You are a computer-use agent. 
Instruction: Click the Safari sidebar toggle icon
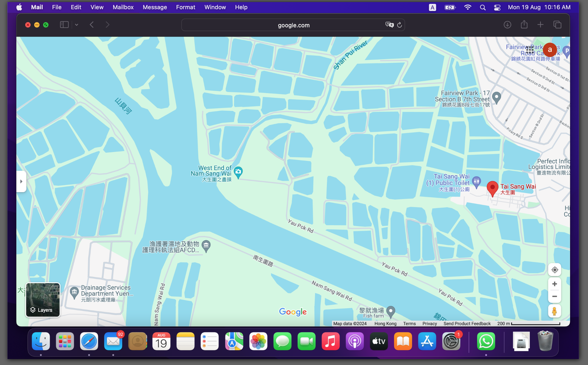pos(64,25)
